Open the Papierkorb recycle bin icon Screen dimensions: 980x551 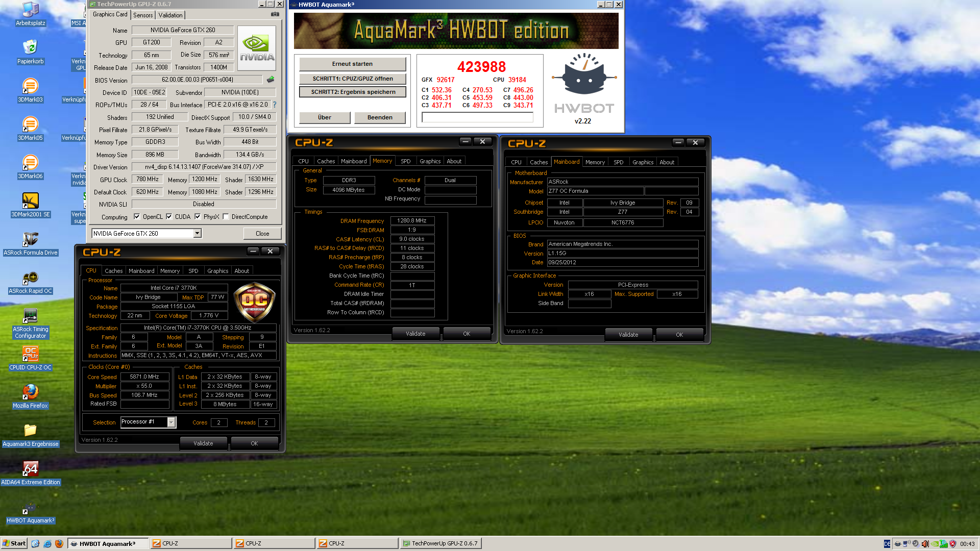click(x=31, y=52)
